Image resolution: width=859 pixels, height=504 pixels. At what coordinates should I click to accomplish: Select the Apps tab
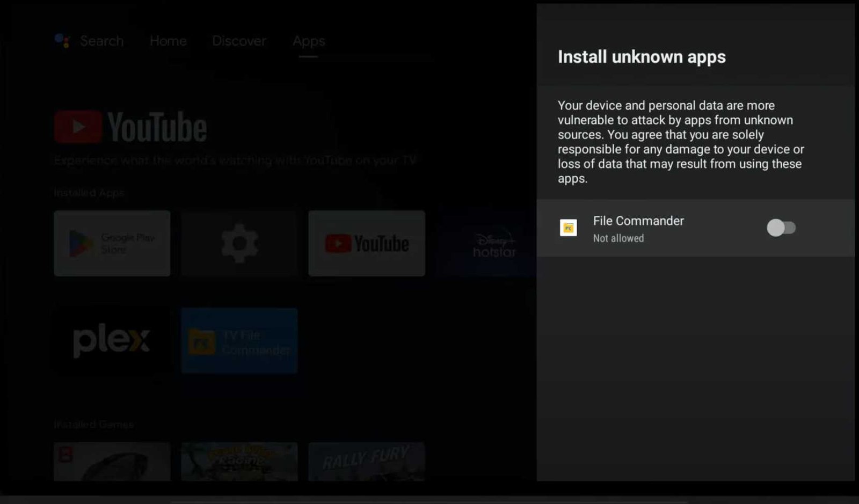(309, 41)
